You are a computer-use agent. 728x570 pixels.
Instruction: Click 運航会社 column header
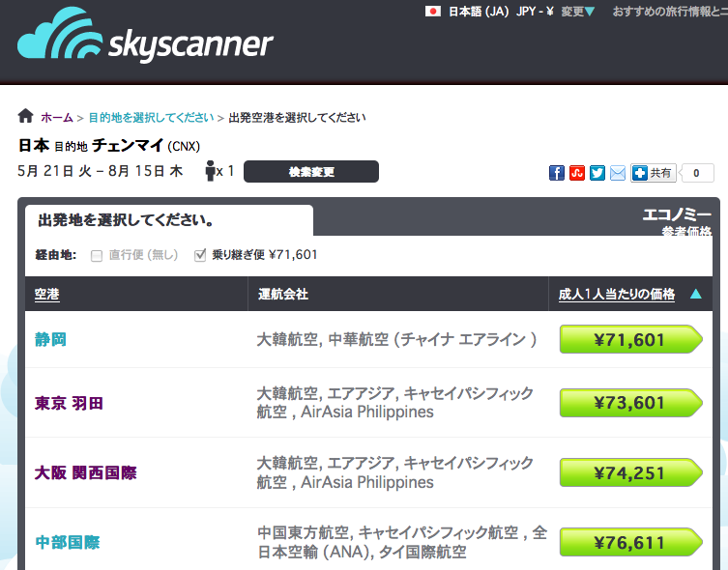coord(282,294)
